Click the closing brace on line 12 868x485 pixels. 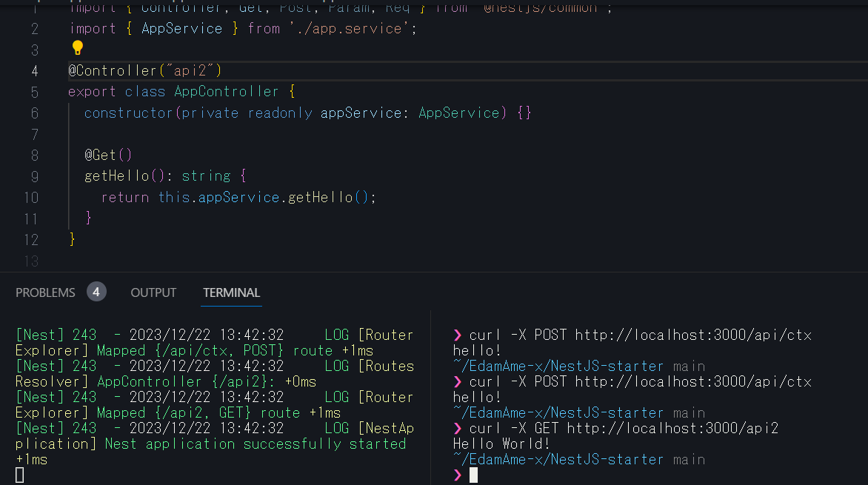click(72, 239)
